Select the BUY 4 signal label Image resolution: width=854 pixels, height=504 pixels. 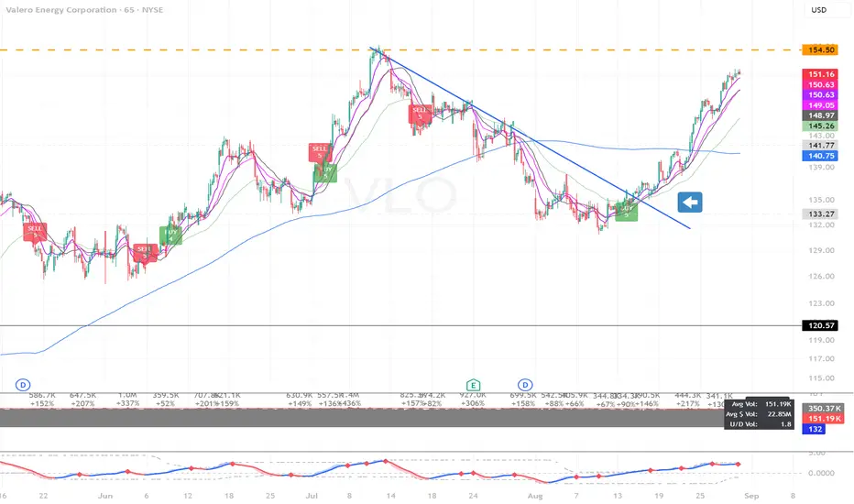[170, 235]
